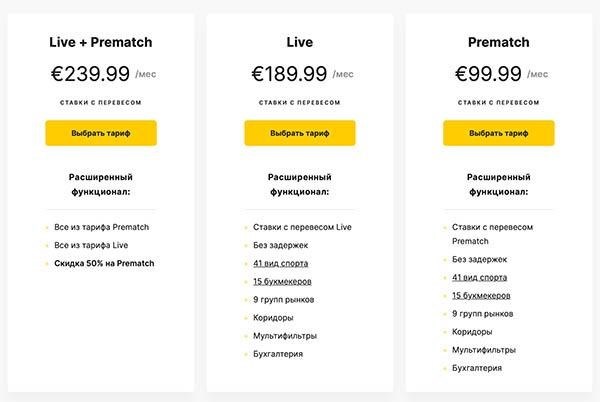Image resolution: width=600 pixels, height=402 pixels.
Task: Click the €239.99 price
Action: pyautogui.click(x=90, y=73)
